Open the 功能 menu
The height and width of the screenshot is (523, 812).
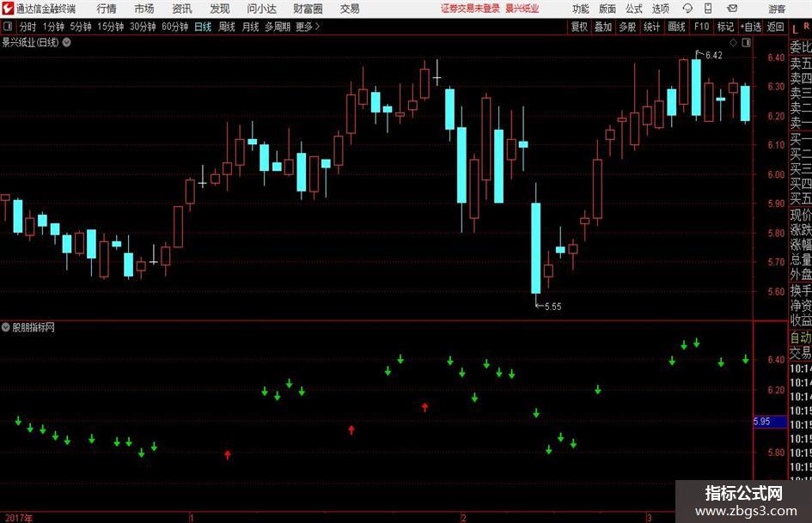581,9
